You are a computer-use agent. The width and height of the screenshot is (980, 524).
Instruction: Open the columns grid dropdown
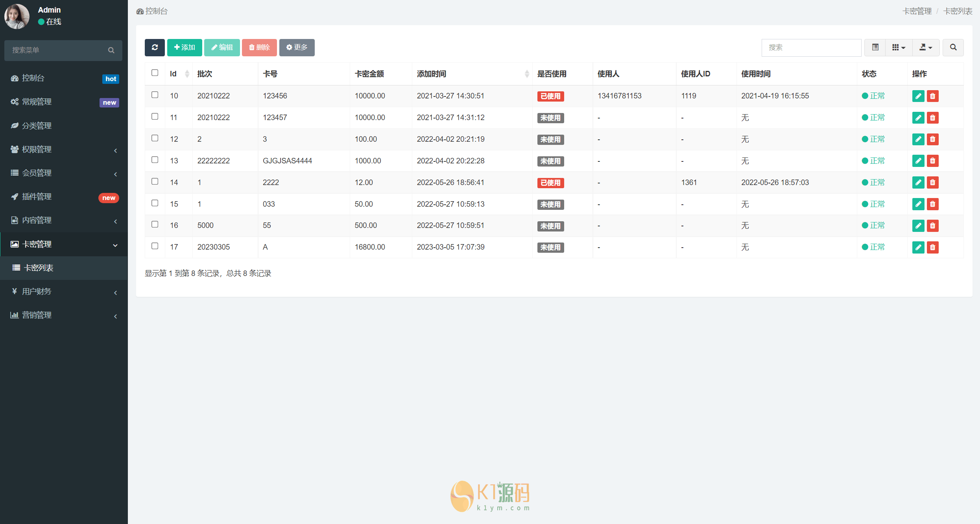pyautogui.click(x=899, y=47)
